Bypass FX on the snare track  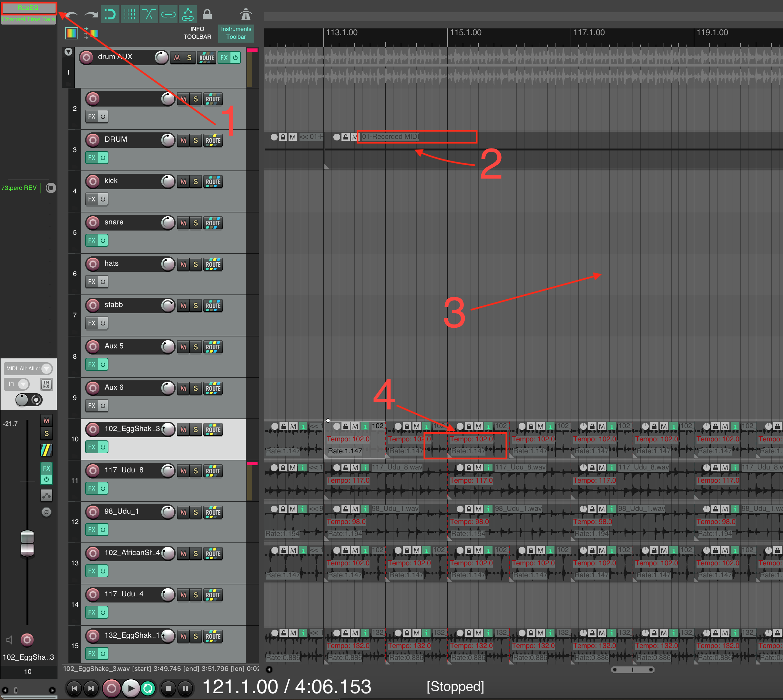pyautogui.click(x=103, y=241)
